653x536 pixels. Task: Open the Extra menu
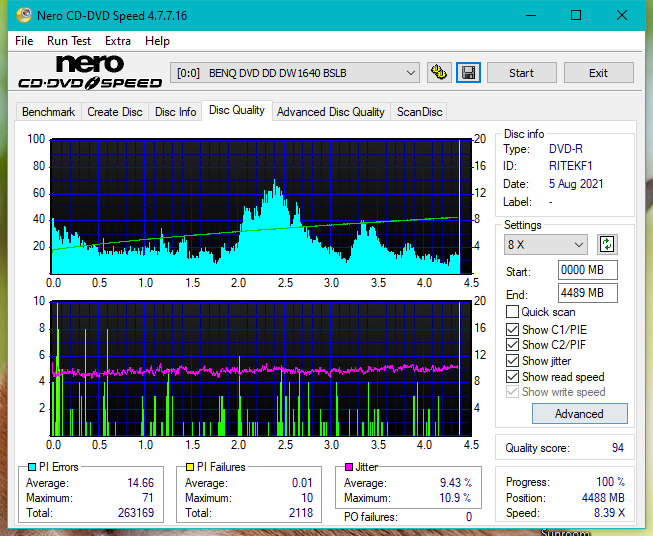coord(118,41)
